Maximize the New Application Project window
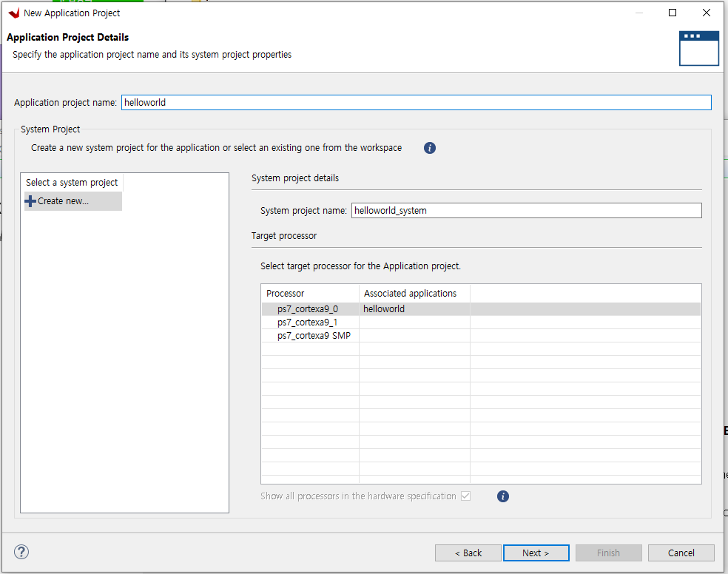728x574 pixels. point(673,13)
